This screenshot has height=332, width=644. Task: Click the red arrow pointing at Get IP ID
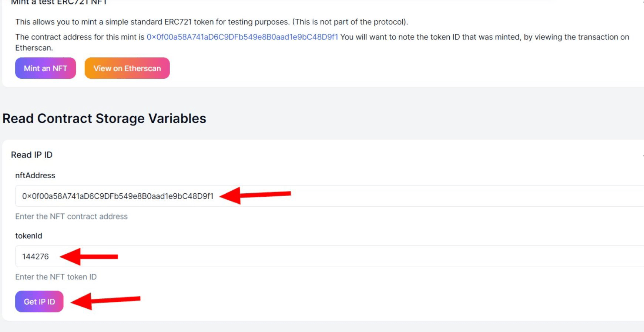click(x=105, y=300)
